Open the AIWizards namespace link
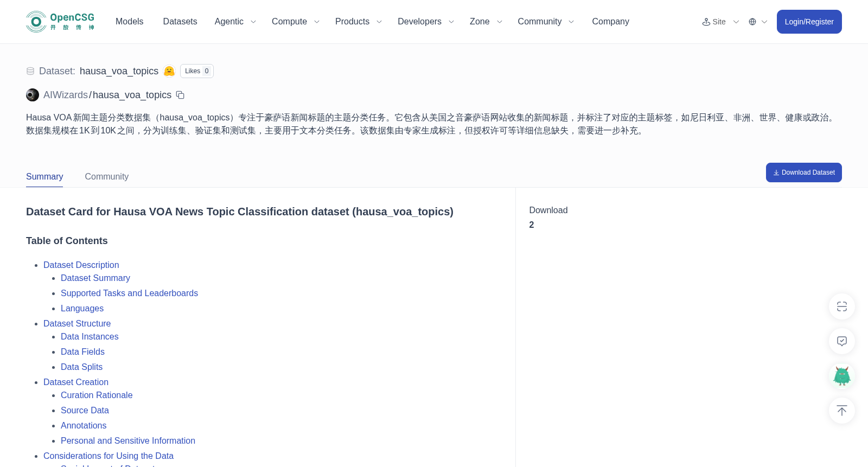This screenshot has height=467, width=868. (x=66, y=95)
